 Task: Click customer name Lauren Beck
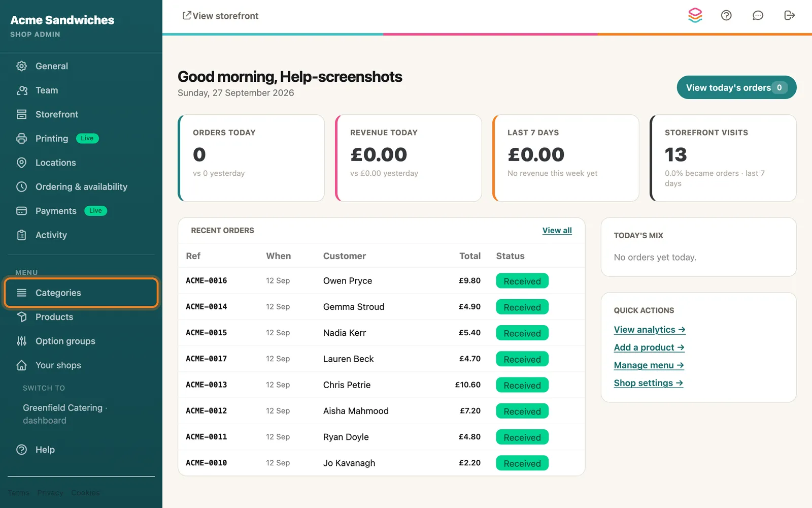[349, 359]
